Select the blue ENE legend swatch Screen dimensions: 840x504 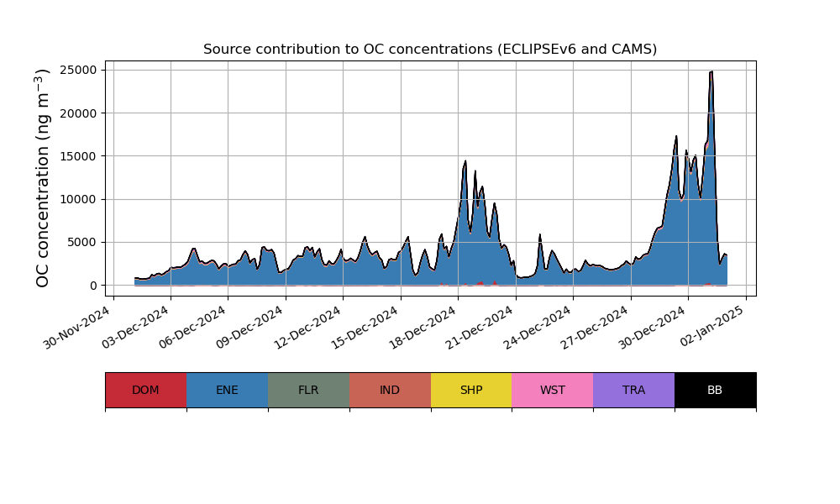click(227, 390)
